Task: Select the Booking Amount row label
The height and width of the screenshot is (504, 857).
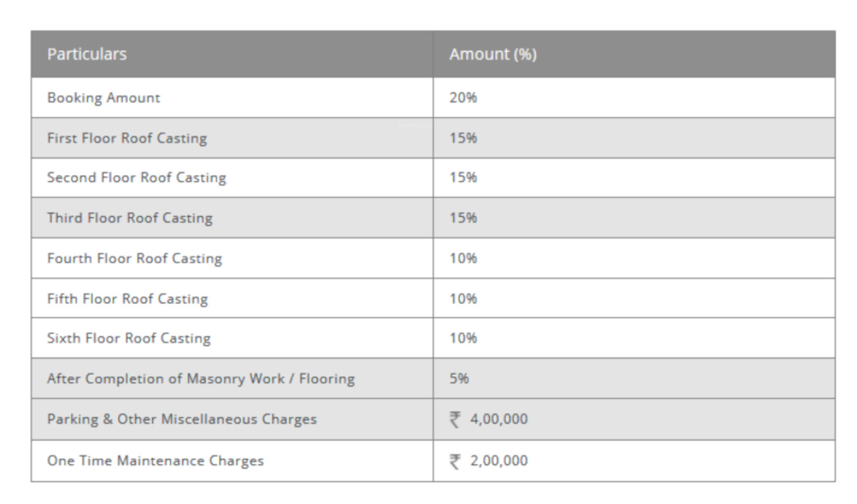Action: click(x=104, y=98)
